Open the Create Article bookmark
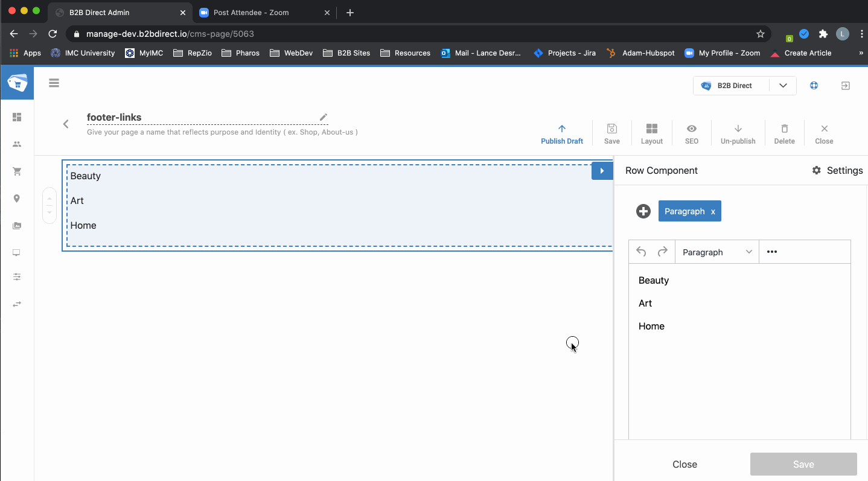868x481 pixels. pos(800,53)
